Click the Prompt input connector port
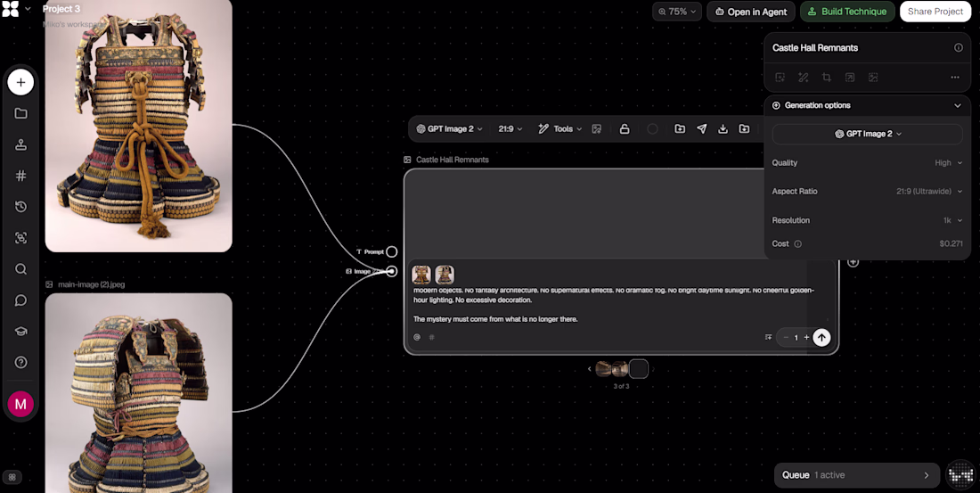Image resolution: width=980 pixels, height=493 pixels. coord(391,251)
